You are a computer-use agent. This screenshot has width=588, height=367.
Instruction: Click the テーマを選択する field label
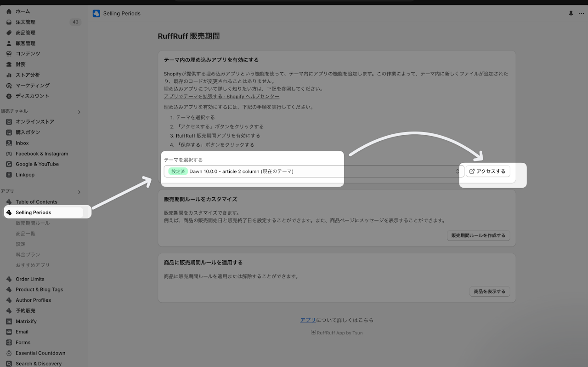[x=183, y=160]
